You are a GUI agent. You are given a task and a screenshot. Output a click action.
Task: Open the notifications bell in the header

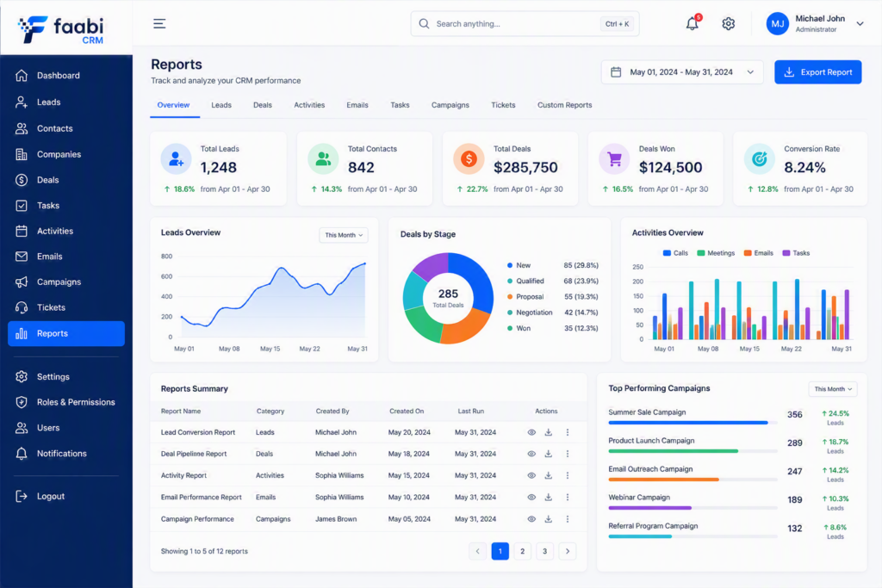coord(693,23)
